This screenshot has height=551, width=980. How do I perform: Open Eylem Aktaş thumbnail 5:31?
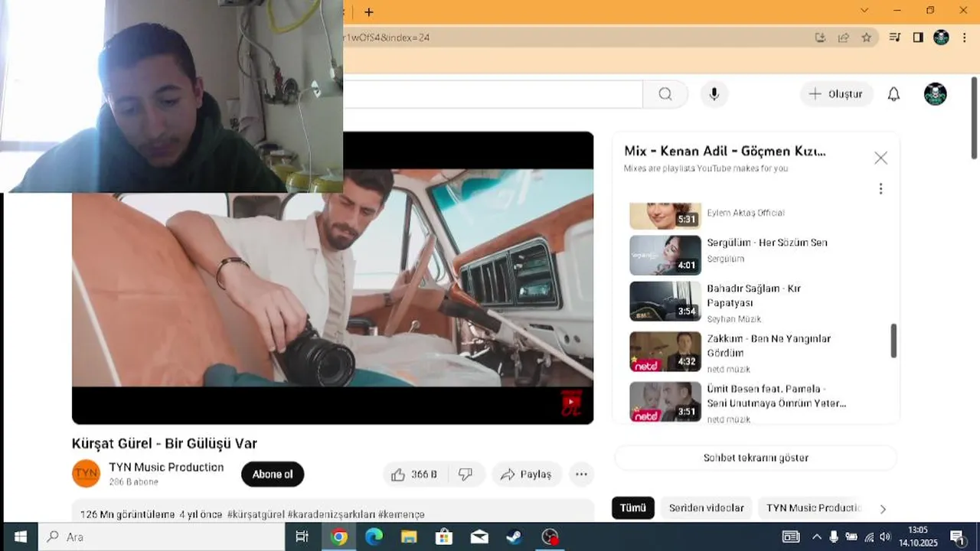(x=665, y=216)
